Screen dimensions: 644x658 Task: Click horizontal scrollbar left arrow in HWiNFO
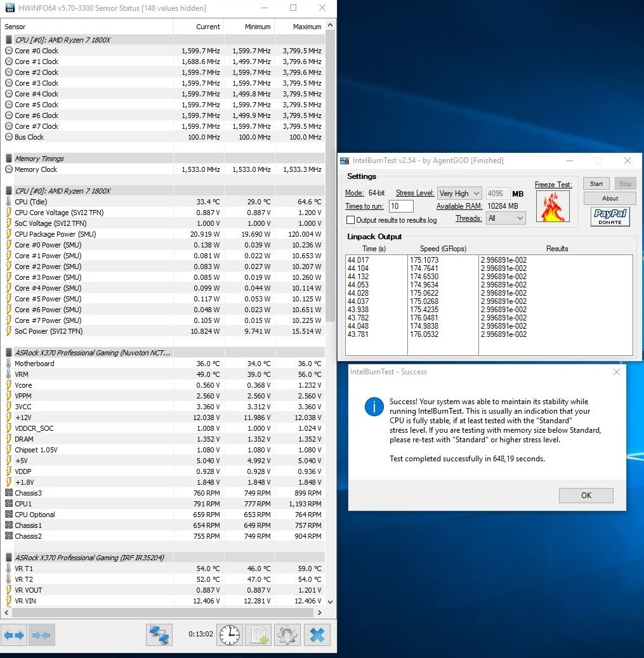pyautogui.click(x=6, y=613)
